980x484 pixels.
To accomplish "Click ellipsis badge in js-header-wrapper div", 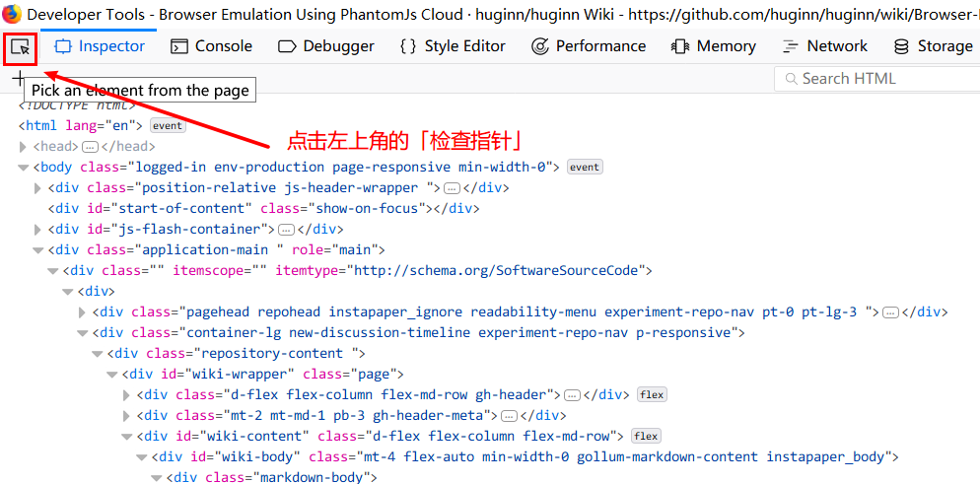I will point(452,188).
